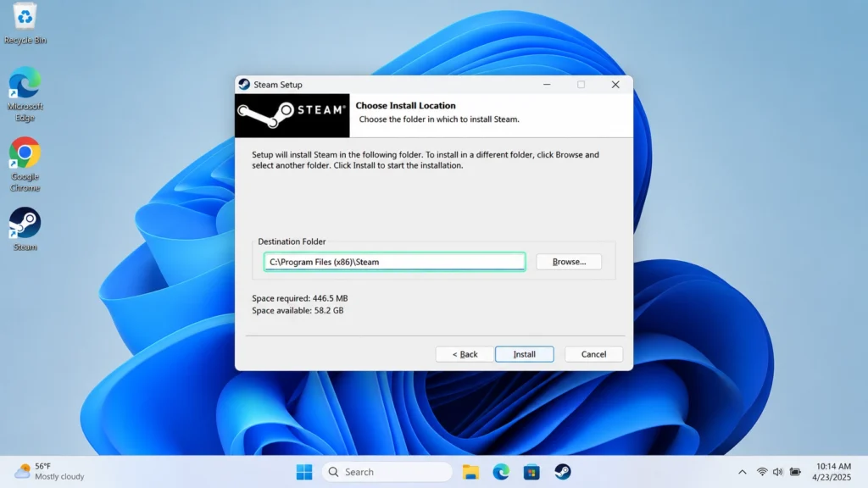Click the 'Space available: 58.2 GB' text
The image size is (868, 488).
click(298, 310)
